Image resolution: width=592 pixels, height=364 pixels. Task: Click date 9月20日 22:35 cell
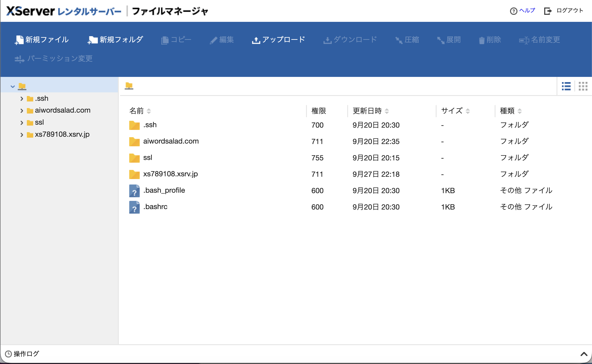376,142
